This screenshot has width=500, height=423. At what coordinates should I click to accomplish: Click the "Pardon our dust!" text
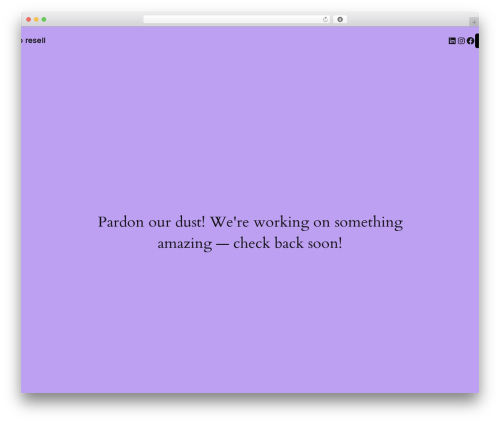151,222
